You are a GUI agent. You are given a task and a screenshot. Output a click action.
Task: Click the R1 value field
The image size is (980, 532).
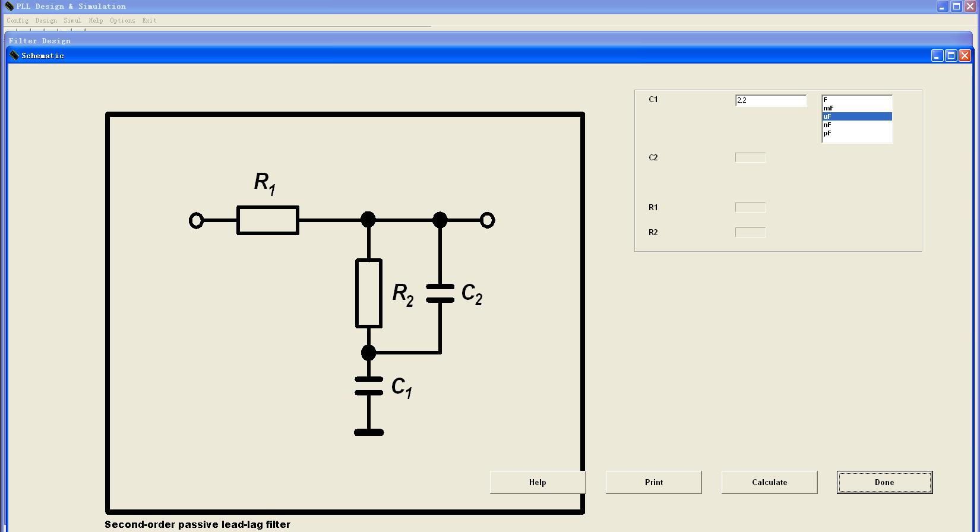(x=750, y=207)
